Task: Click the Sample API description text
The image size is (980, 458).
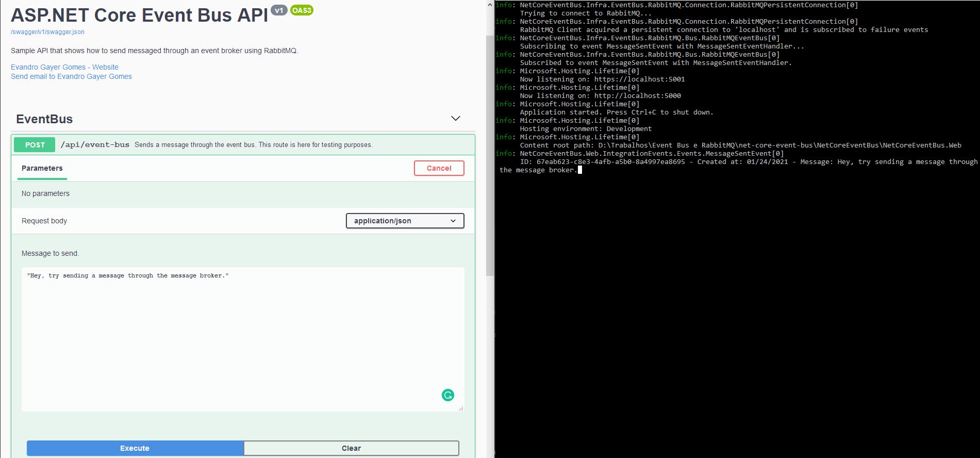Action: (x=155, y=51)
